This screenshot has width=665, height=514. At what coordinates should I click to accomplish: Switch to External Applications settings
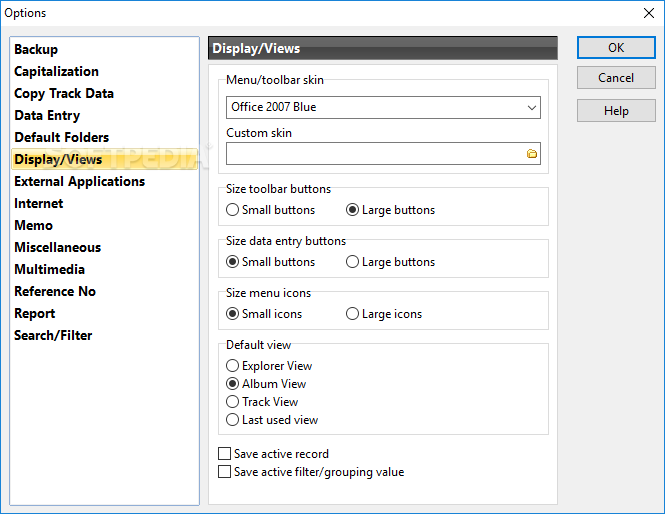click(x=79, y=182)
